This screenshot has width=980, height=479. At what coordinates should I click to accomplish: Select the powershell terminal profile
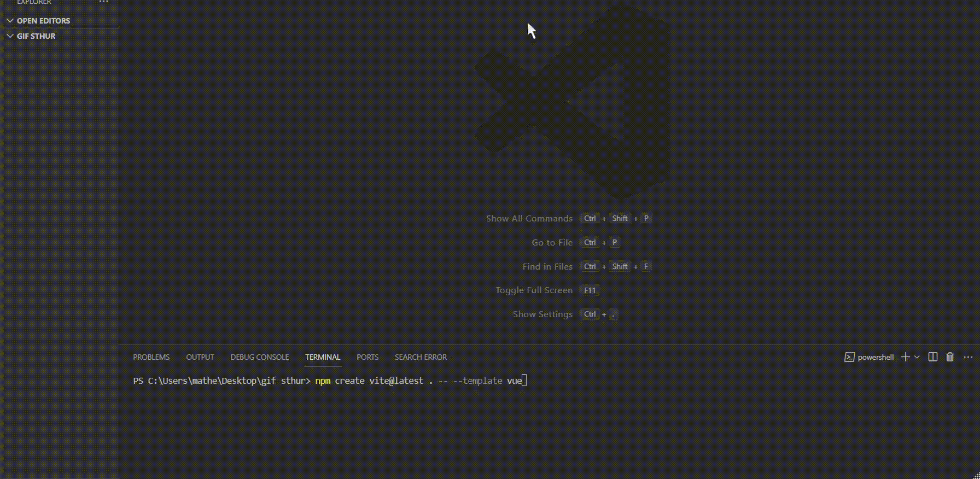pyautogui.click(x=869, y=357)
